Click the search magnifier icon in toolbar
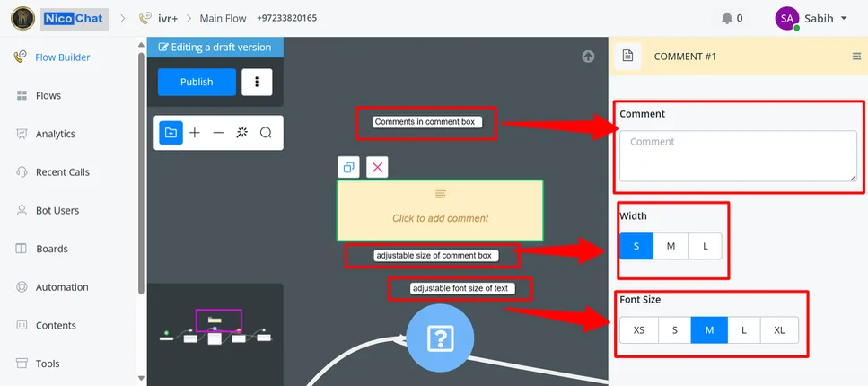This screenshot has height=386, width=868. pyautogui.click(x=266, y=133)
